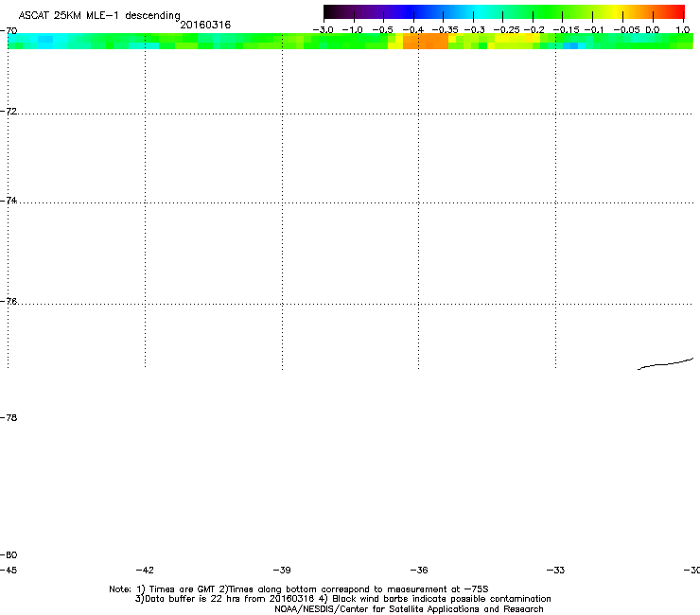
Task: Click the longitude label -39
Action: pos(282,570)
